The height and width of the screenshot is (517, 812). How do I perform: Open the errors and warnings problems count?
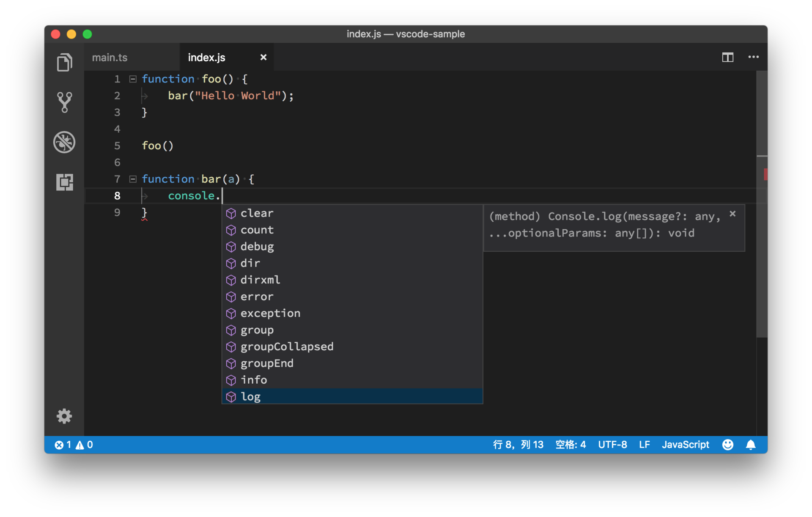(74, 445)
